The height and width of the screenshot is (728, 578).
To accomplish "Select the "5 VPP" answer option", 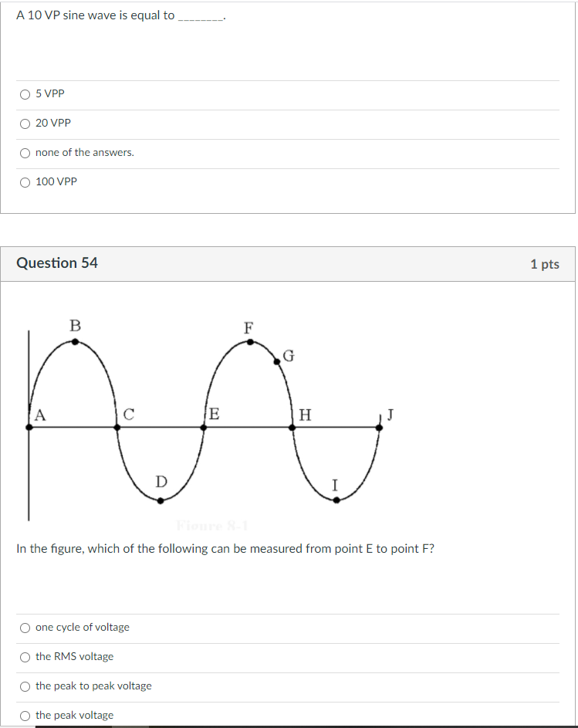I will pyautogui.click(x=25, y=93).
